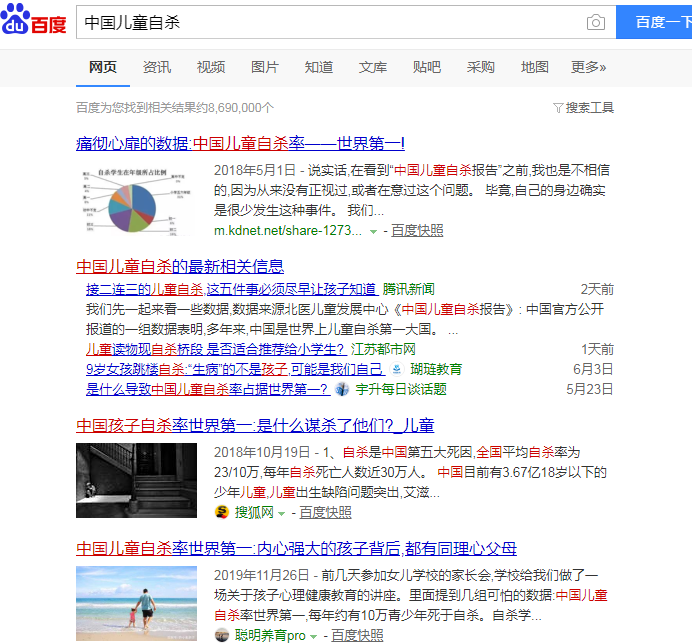The image size is (692, 644).
Task: Click the 瑚琏教育 source icon
Action: pos(397,369)
